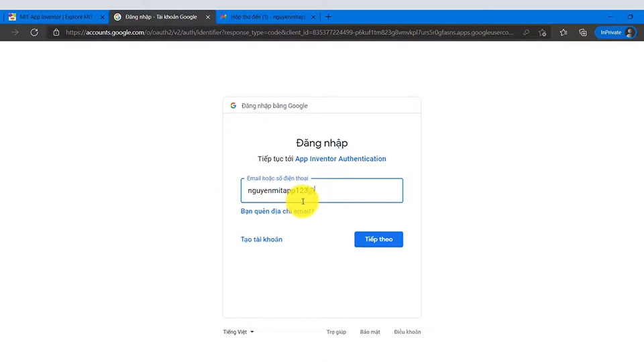Close the Hộp thư đến Gmail tab

click(x=313, y=17)
